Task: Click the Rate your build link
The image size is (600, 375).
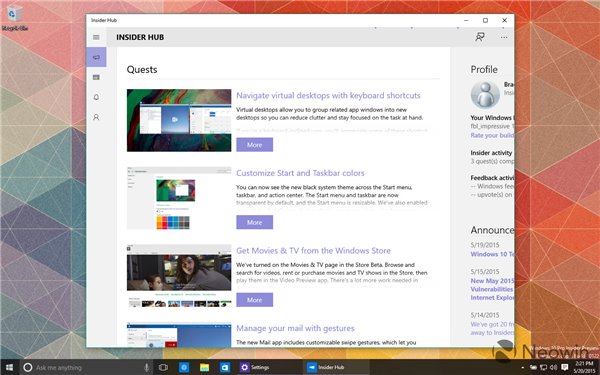Action: (x=492, y=135)
